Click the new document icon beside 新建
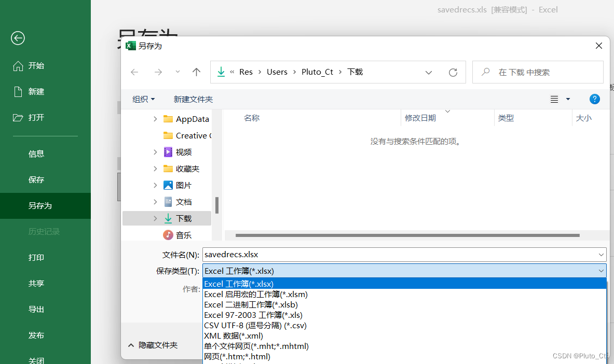Viewport: 614px width, 364px height. pos(18,92)
